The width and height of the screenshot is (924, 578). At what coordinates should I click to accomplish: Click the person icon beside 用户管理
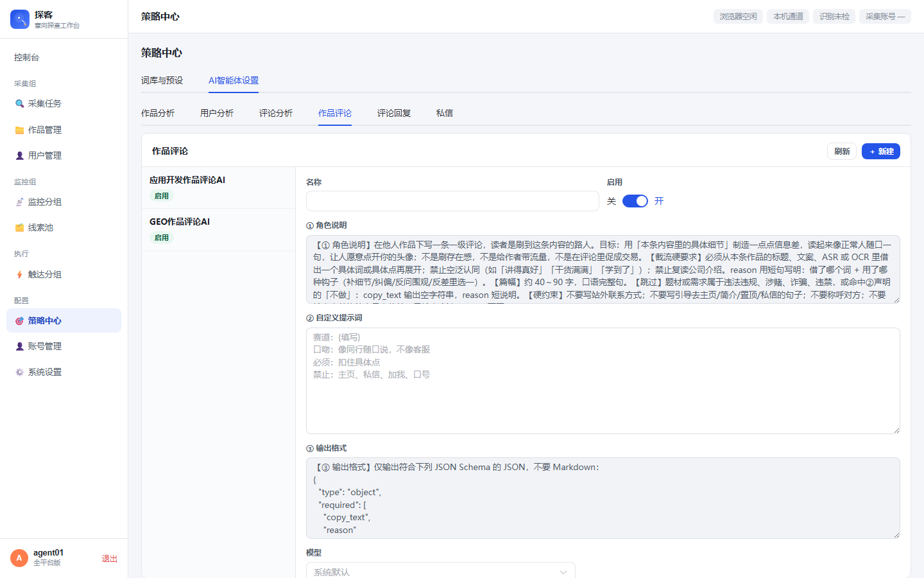pos(19,155)
